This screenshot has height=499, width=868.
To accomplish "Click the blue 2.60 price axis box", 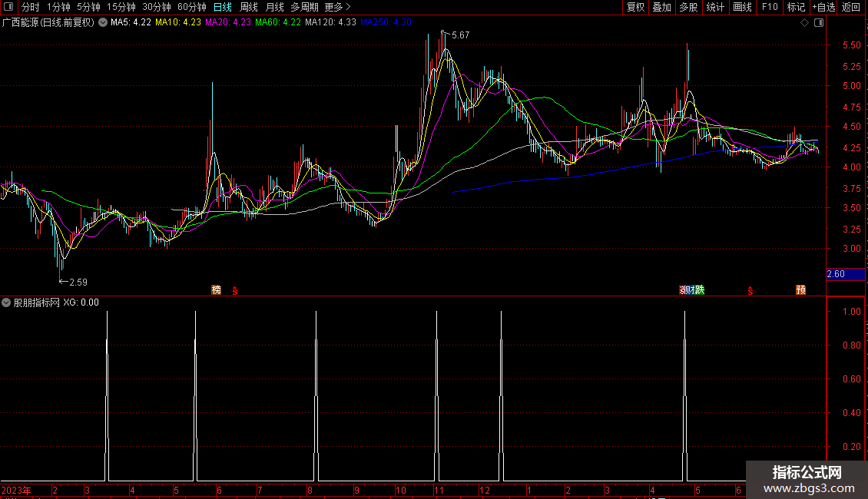I will 845,274.
